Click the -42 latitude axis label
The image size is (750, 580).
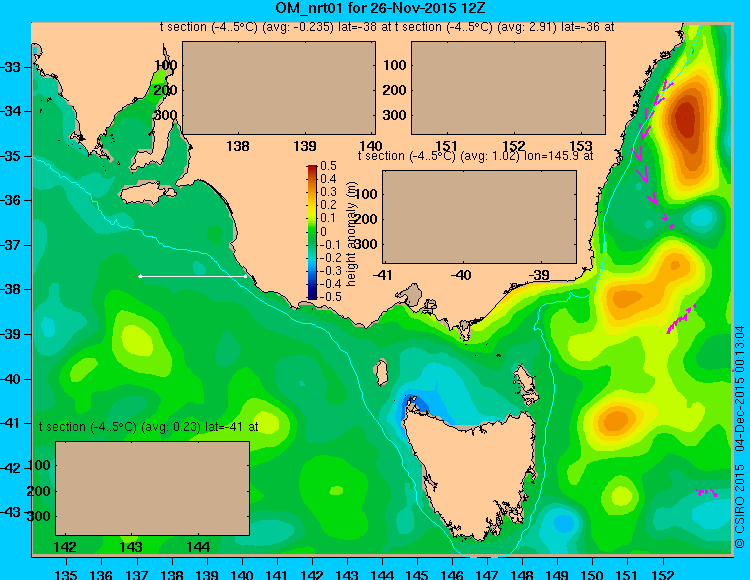(11, 468)
